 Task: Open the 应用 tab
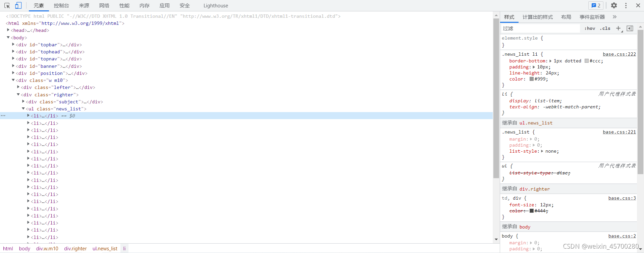pos(165,6)
